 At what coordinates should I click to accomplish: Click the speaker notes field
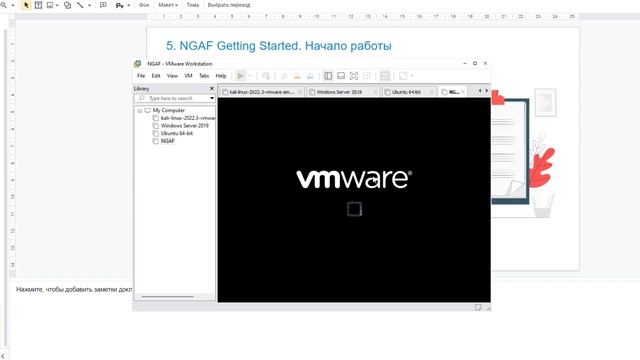(73, 289)
